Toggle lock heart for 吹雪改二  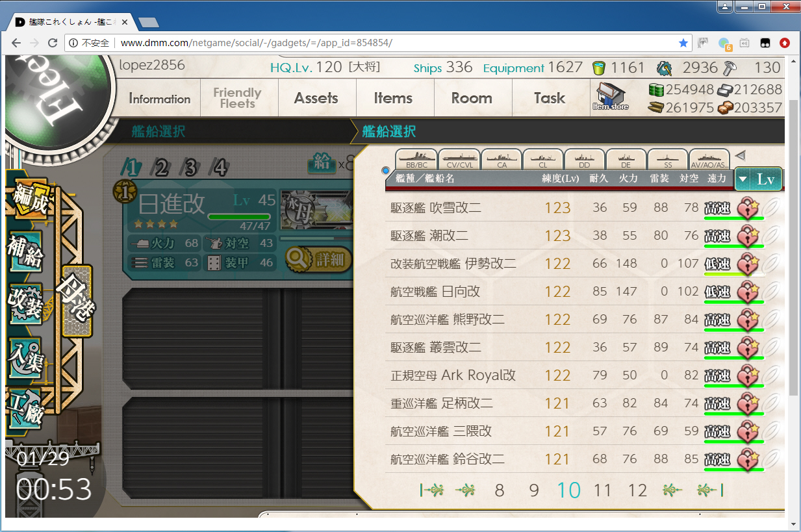coord(749,209)
